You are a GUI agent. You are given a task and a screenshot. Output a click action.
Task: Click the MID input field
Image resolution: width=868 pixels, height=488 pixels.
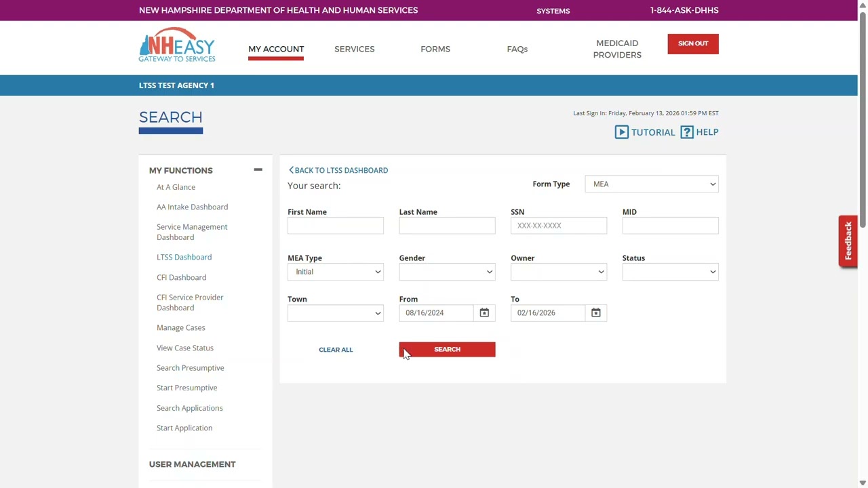coord(671,226)
